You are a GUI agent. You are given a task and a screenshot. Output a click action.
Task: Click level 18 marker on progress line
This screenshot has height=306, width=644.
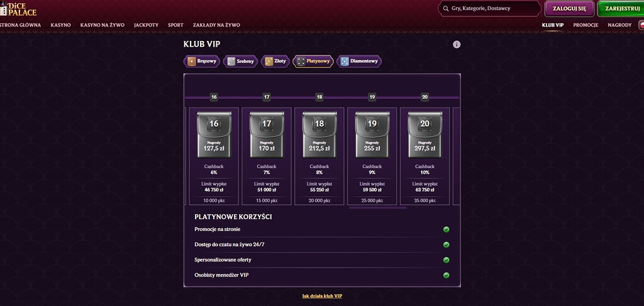tap(319, 97)
